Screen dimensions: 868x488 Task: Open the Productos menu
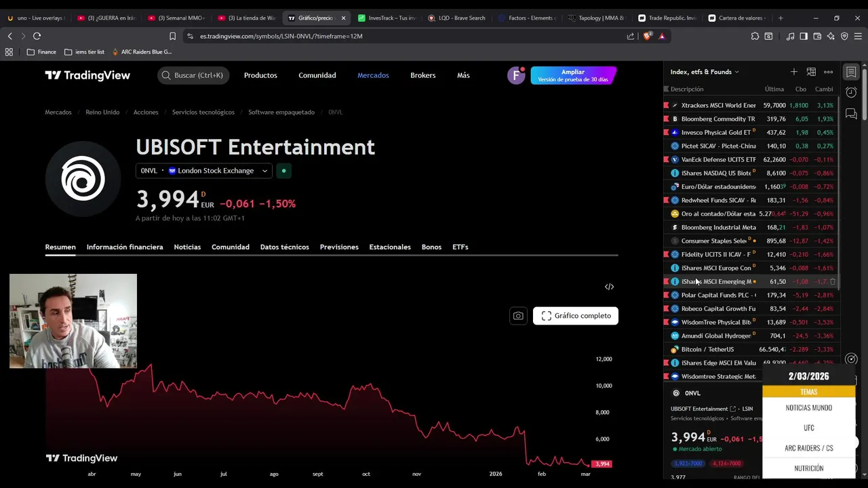(x=260, y=75)
